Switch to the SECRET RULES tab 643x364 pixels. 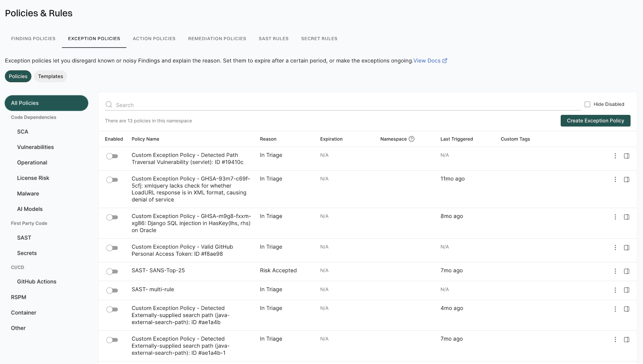coord(319,38)
